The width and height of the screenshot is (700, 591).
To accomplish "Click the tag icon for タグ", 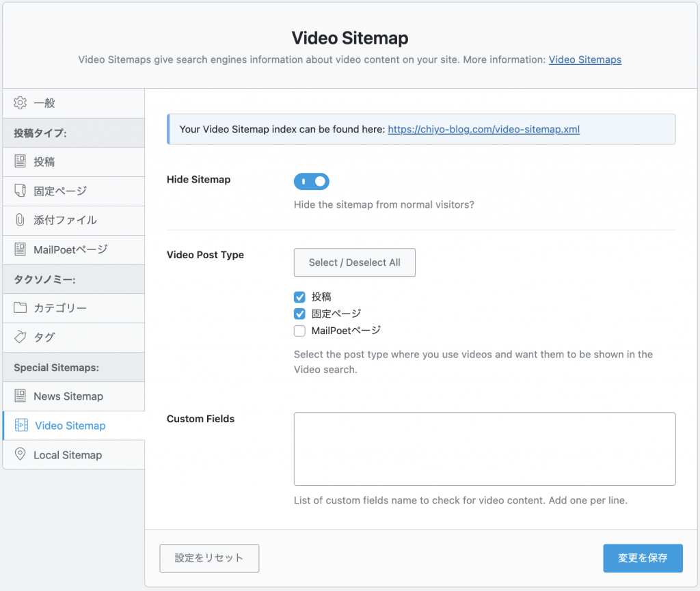I will click(20, 338).
